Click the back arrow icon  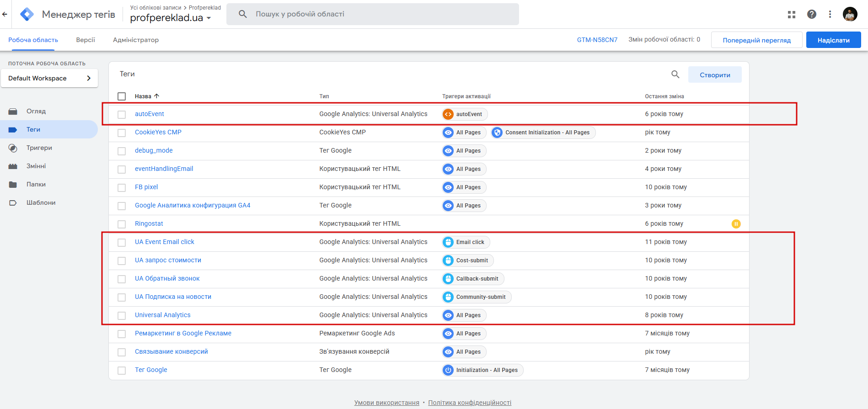5,14
